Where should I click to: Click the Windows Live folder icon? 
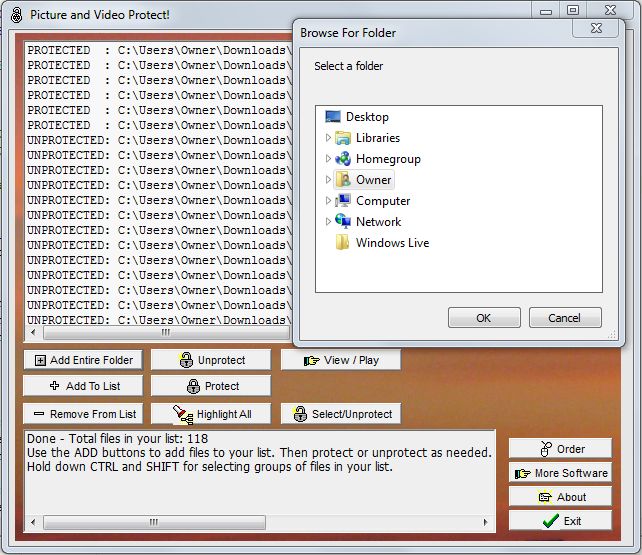[x=343, y=243]
